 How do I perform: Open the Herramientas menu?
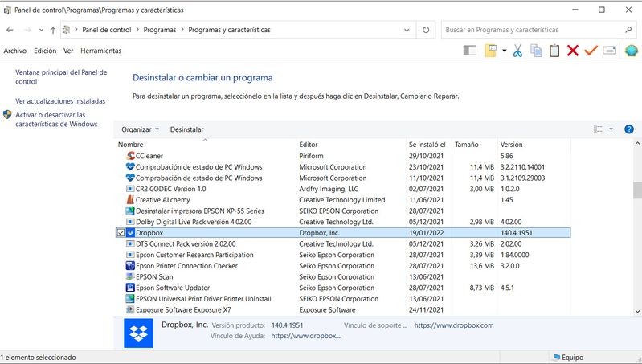[x=101, y=51]
